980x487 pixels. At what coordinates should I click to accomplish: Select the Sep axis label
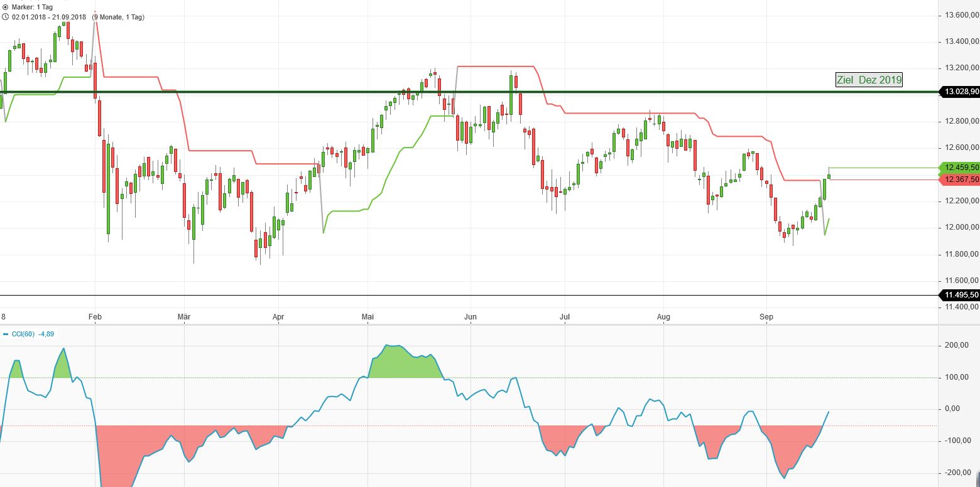(766, 317)
